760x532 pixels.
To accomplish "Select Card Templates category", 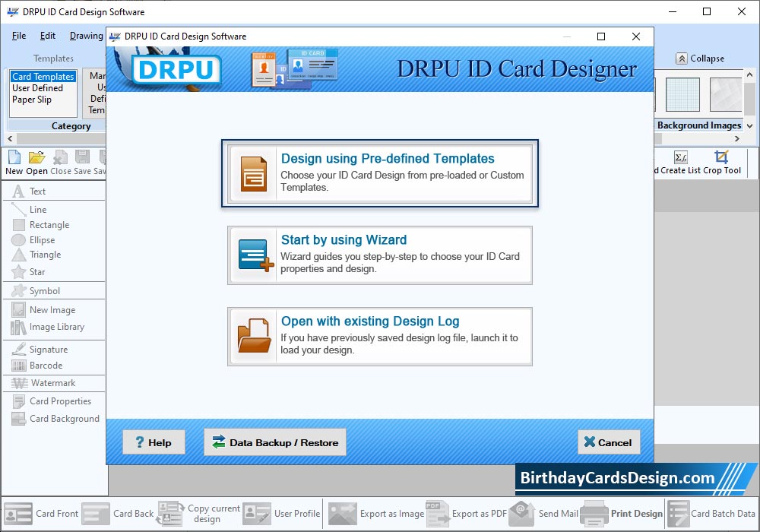I will [43, 77].
